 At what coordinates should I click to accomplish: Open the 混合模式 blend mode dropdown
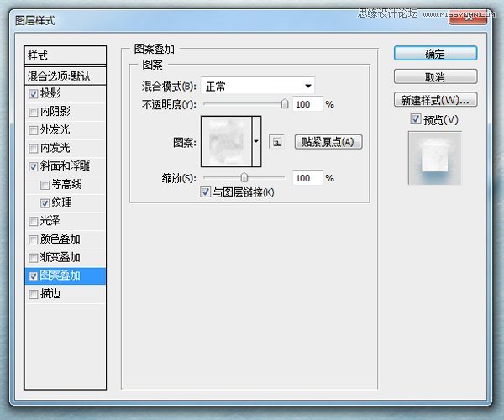258,86
